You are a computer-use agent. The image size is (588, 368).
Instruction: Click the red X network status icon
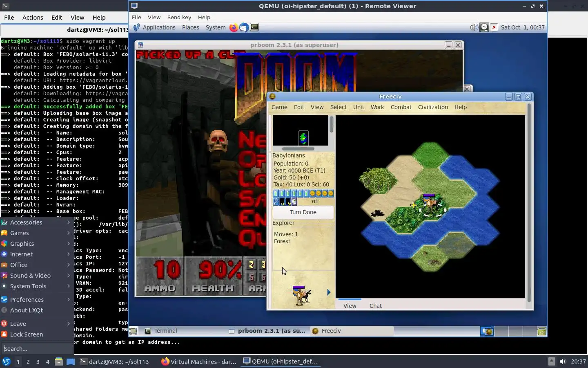click(494, 27)
